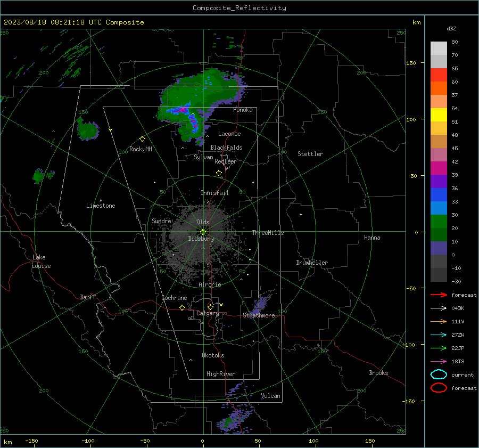Click the Sundre town label
Image resolution: width=479 pixels, height=448 pixels.
pyautogui.click(x=161, y=221)
